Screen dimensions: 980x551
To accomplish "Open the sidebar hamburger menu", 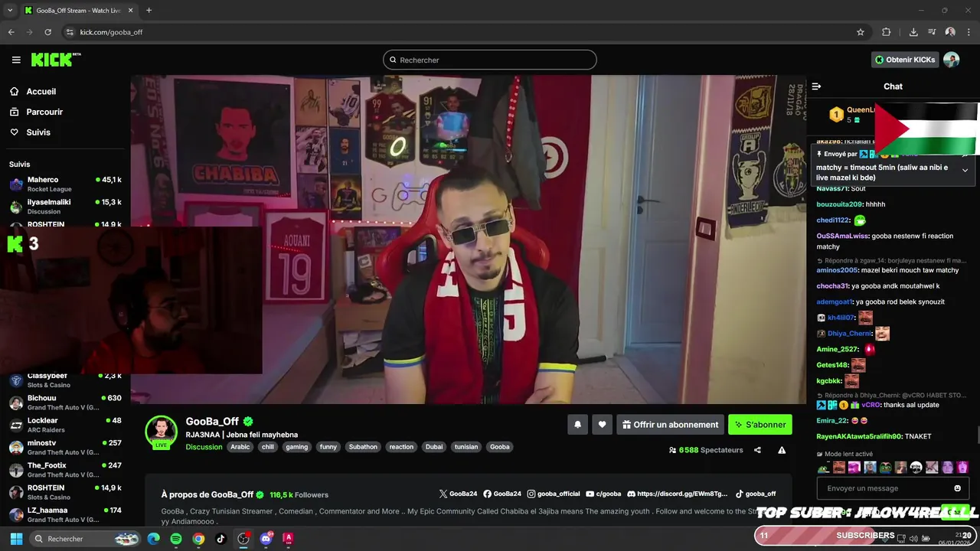I will pos(16,60).
